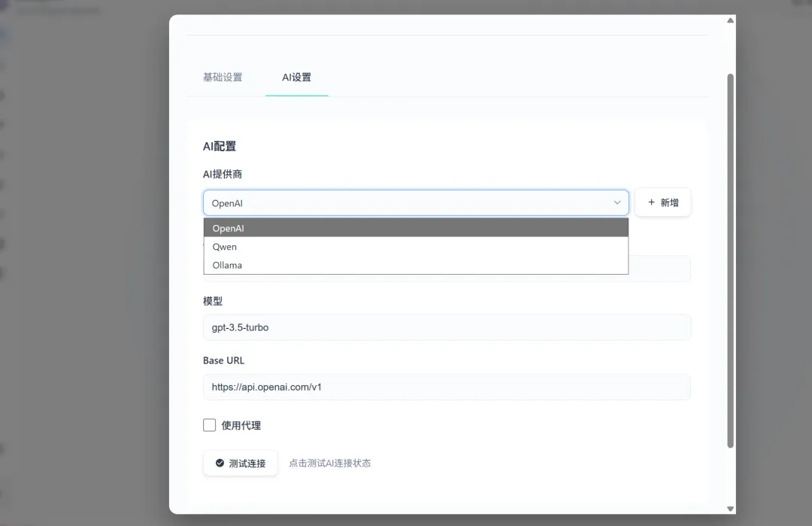Choose Ollama from the provider list
The image size is (812, 526).
pos(416,265)
